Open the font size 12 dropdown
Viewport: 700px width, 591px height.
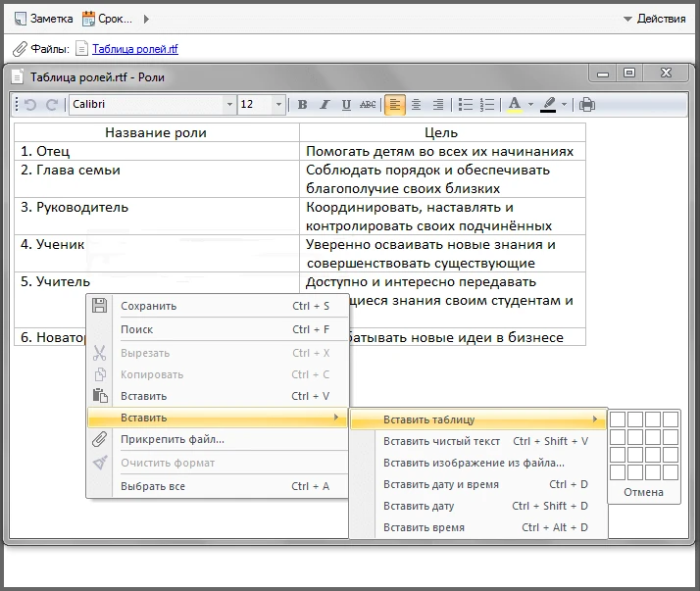278,105
